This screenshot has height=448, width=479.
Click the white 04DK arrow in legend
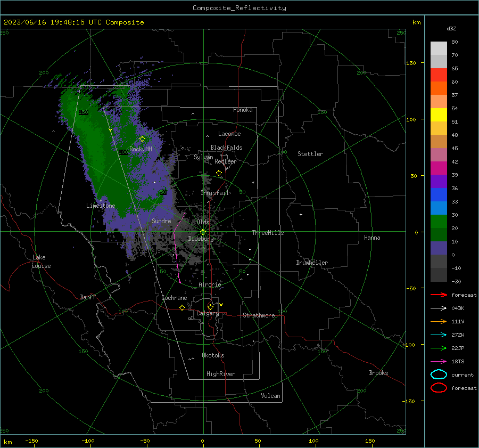pos(439,308)
